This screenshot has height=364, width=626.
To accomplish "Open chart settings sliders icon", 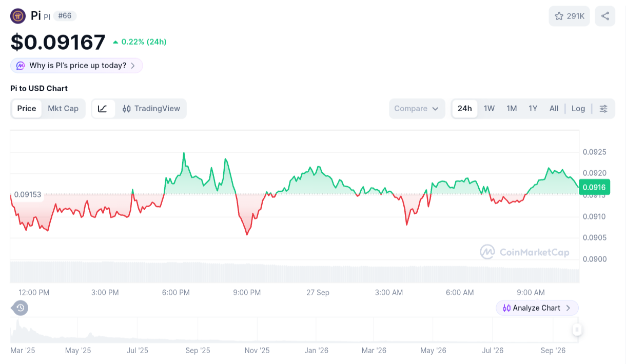I will [x=603, y=109].
